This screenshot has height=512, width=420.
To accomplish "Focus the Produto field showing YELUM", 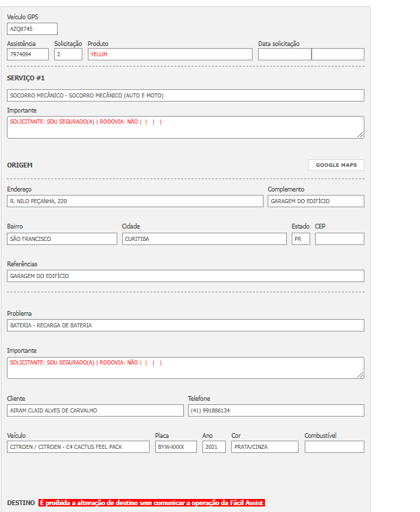I will [170, 54].
